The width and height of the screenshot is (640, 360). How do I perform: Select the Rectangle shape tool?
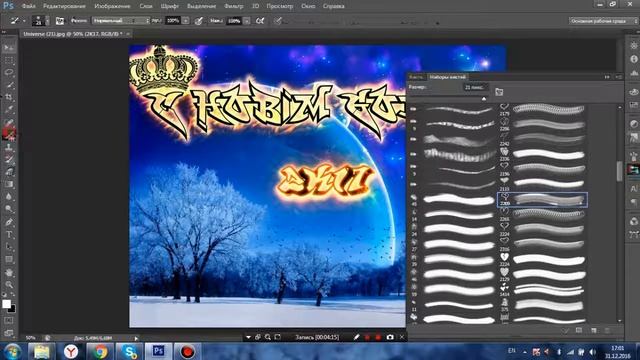(9, 260)
